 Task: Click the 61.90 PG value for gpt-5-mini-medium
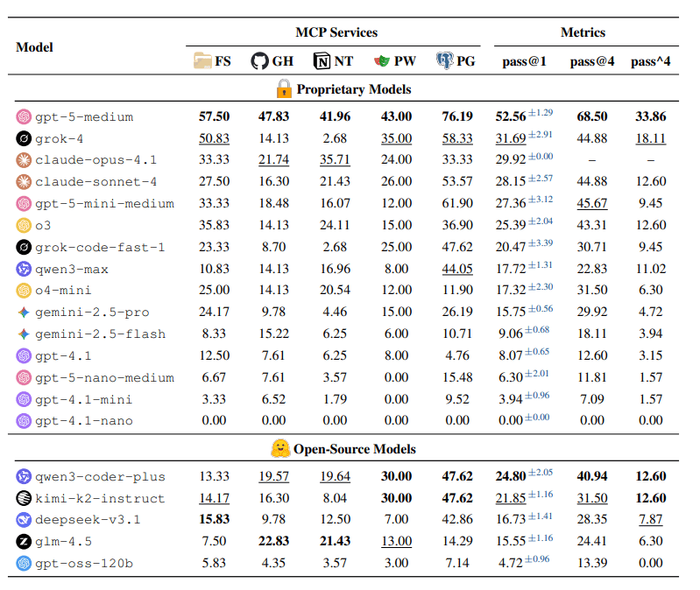tap(457, 203)
